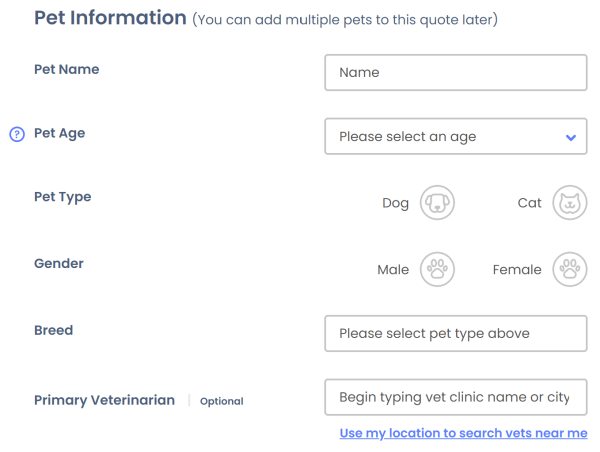The width and height of the screenshot is (600, 452).
Task: Select the Cat face icon
Action: click(x=570, y=202)
